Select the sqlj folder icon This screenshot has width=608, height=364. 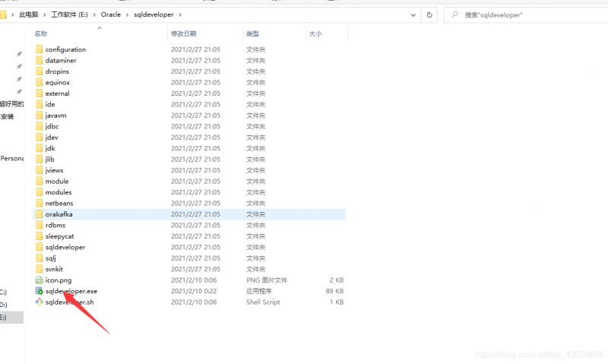pyautogui.click(x=40, y=258)
